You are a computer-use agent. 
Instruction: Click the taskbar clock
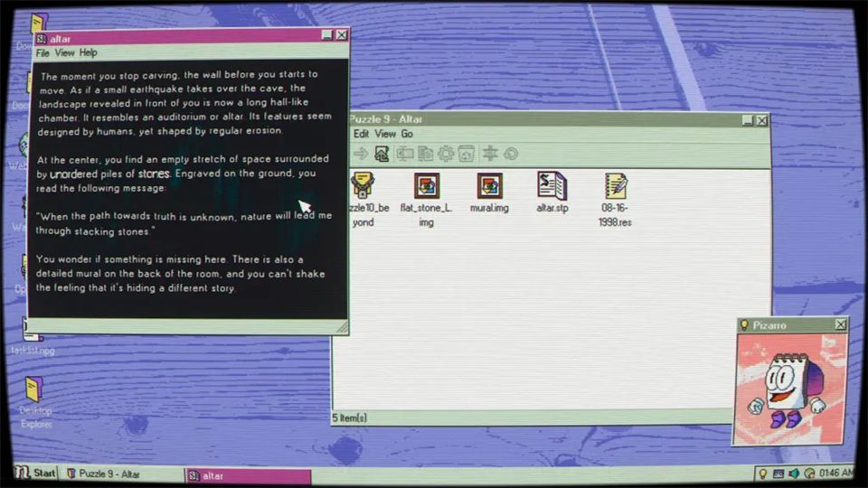(x=835, y=473)
